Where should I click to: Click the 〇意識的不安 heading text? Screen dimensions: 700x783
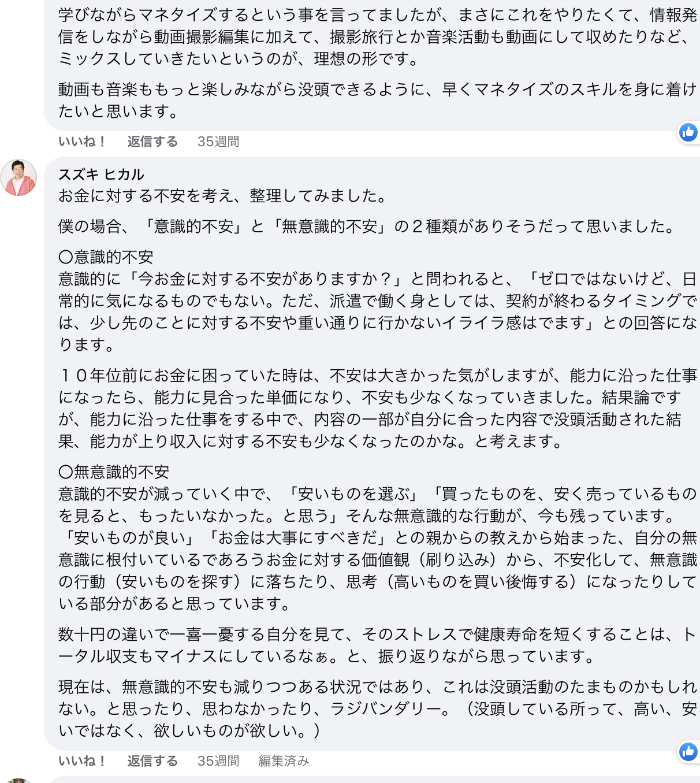[x=106, y=257]
